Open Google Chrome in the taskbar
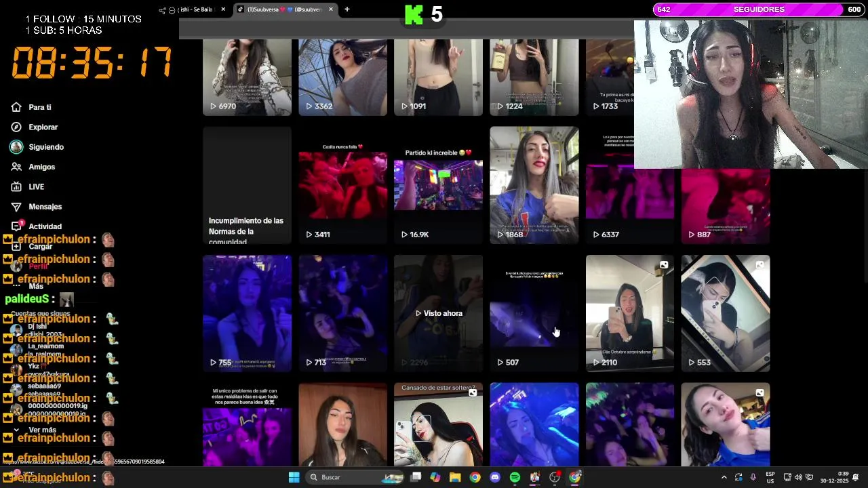The image size is (868, 488). [475, 477]
